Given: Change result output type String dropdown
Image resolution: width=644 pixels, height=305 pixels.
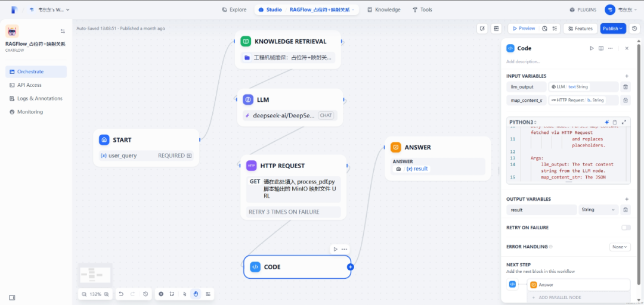Looking at the screenshot, I should pos(599,210).
